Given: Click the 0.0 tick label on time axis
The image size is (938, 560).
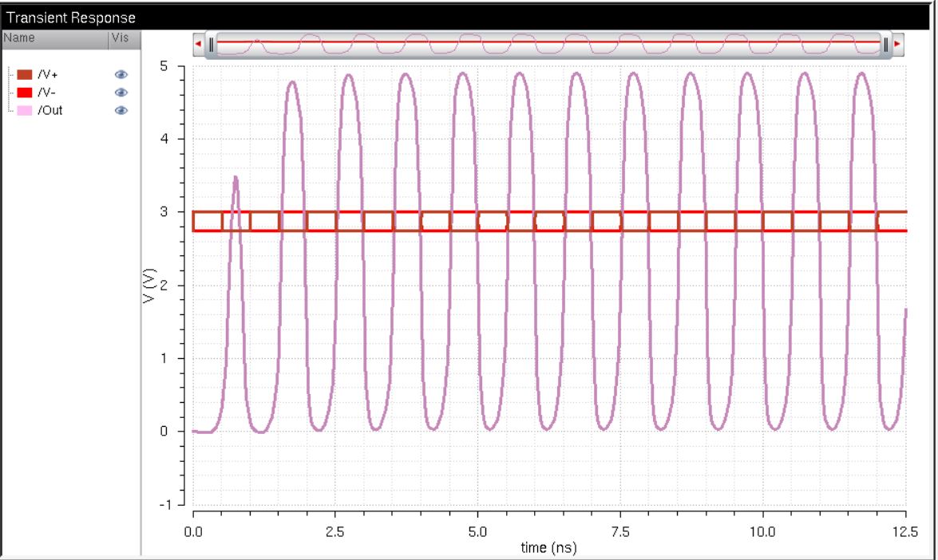Looking at the screenshot, I should click(192, 532).
